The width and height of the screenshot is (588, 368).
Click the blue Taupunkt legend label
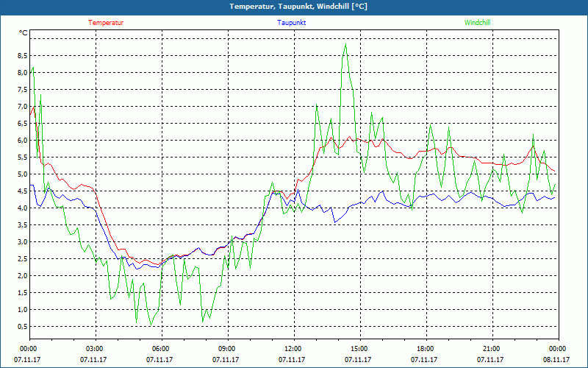coord(291,23)
